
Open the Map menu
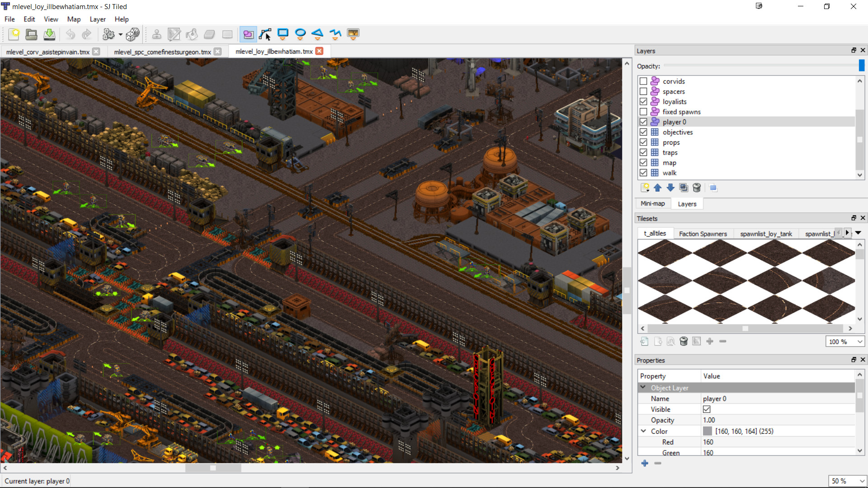click(x=73, y=19)
